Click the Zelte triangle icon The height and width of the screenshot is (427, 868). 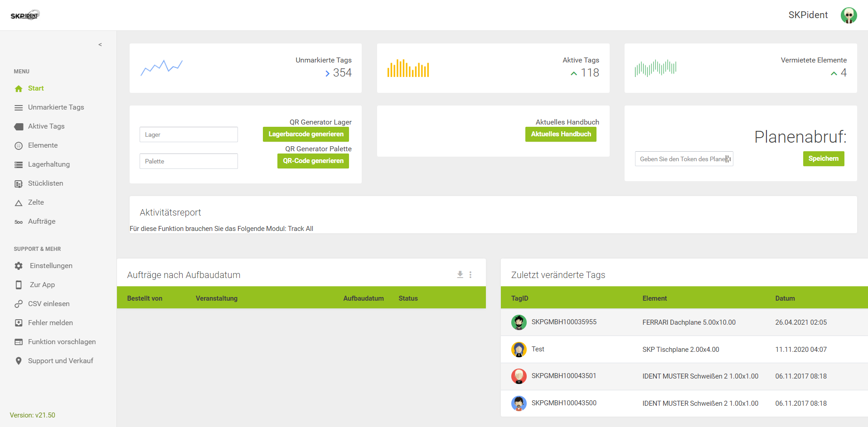[19, 203]
